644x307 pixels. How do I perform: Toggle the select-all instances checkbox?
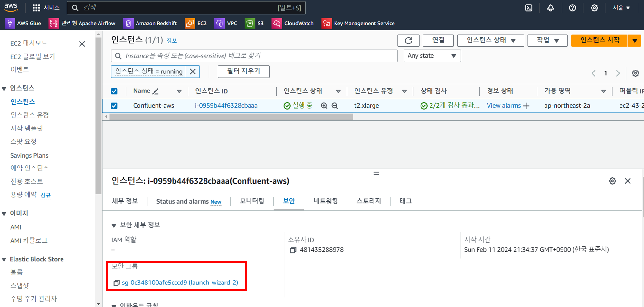114,91
